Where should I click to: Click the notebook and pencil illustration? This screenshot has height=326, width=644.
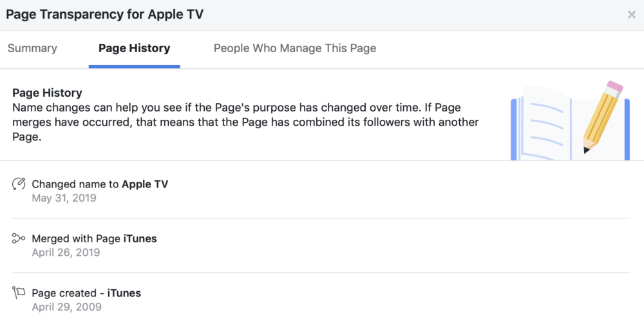pyautogui.click(x=570, y=120)
